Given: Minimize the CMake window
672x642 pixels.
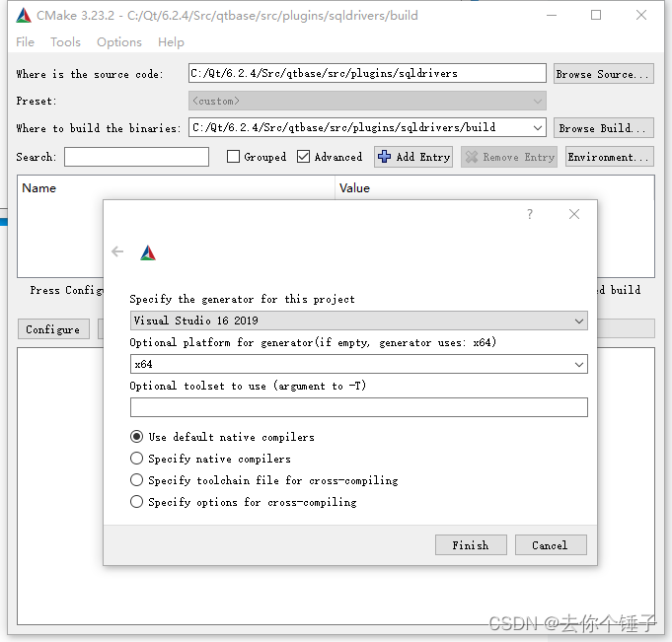Looking at the screenshot, I should tap(552, 16).
